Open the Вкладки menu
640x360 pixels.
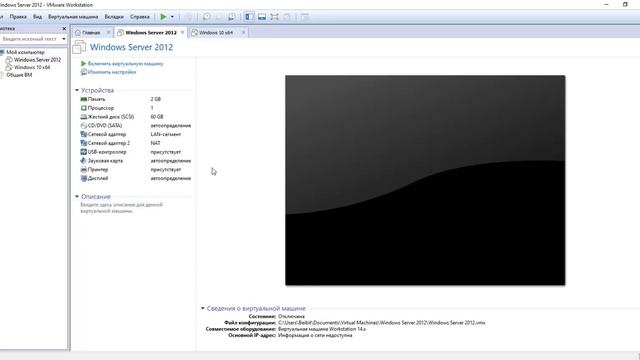[x=114, y=17]
